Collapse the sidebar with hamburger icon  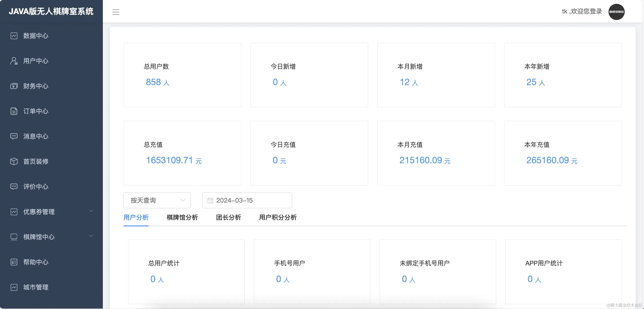point(116,12)
